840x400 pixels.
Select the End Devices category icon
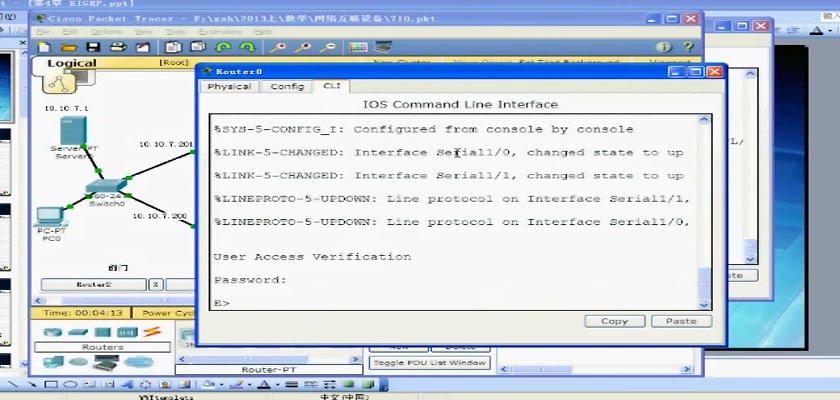(53, 363)
